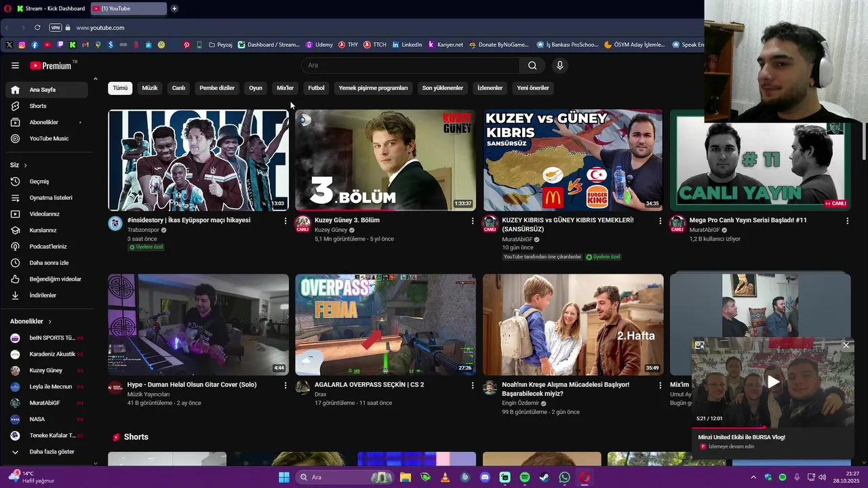Expand the Siz section chevron

click(26, 165)
